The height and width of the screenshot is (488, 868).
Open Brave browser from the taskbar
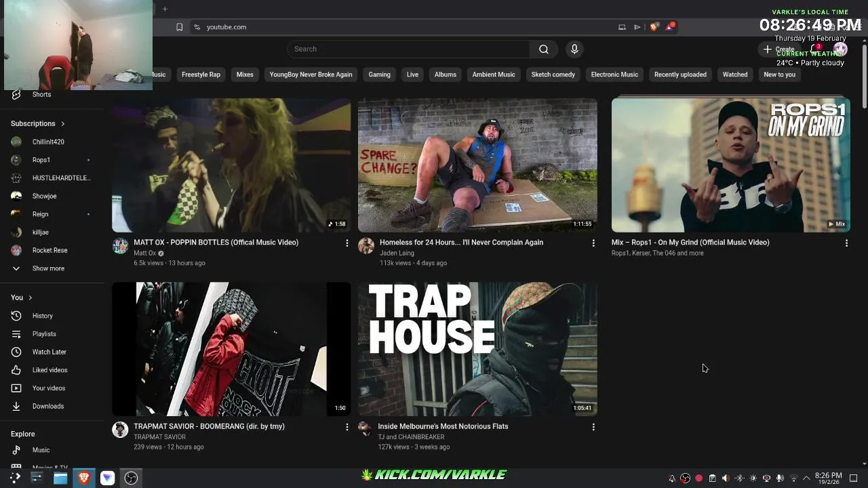point(84,478)
